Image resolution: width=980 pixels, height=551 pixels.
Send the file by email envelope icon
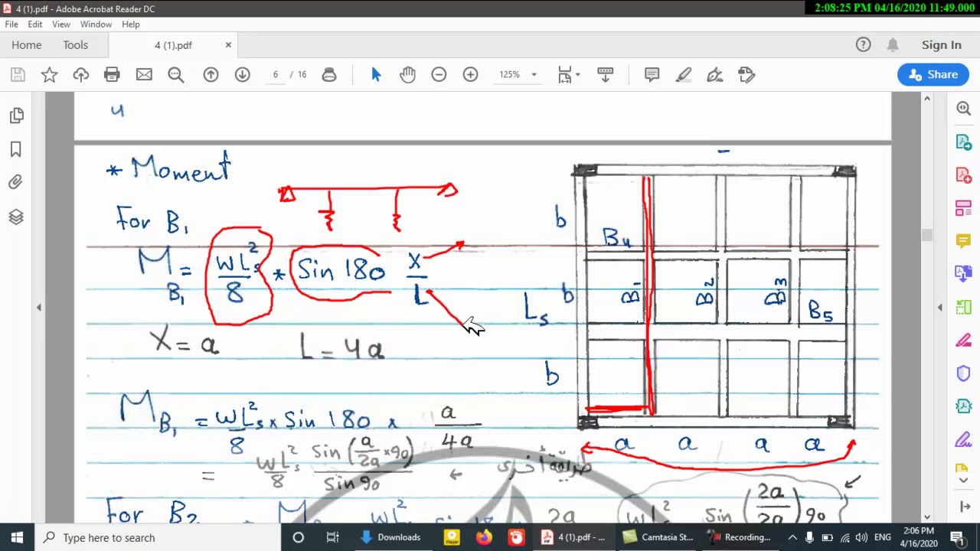pos(144,74)
